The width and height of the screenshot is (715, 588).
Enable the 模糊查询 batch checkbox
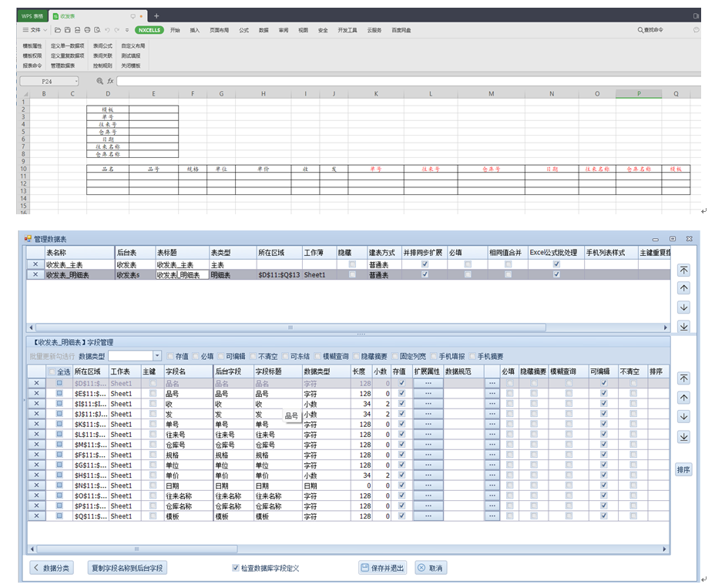[x=318, y=356]
